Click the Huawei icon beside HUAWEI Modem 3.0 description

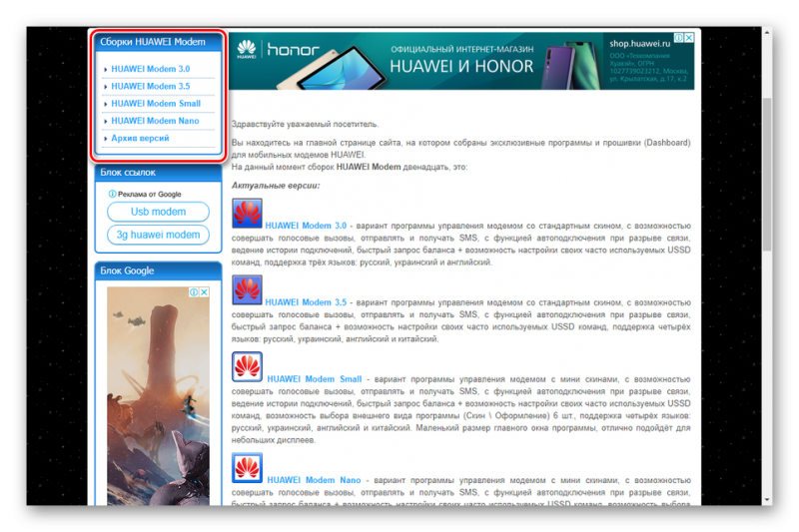pos(247,213)
